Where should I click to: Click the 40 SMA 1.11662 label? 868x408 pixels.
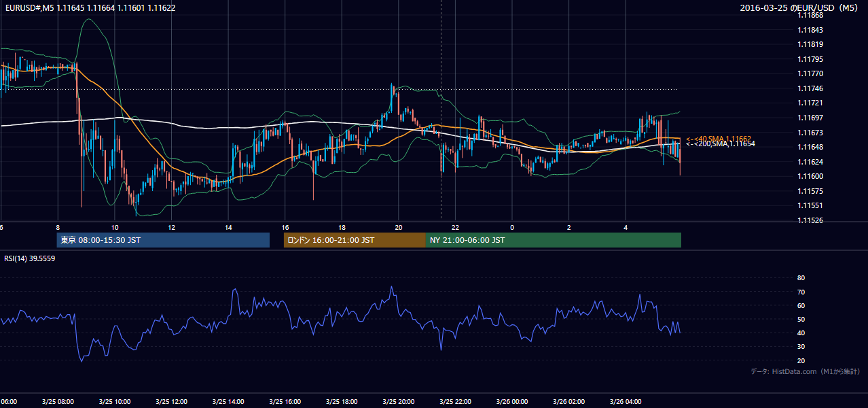click(718, 139)
